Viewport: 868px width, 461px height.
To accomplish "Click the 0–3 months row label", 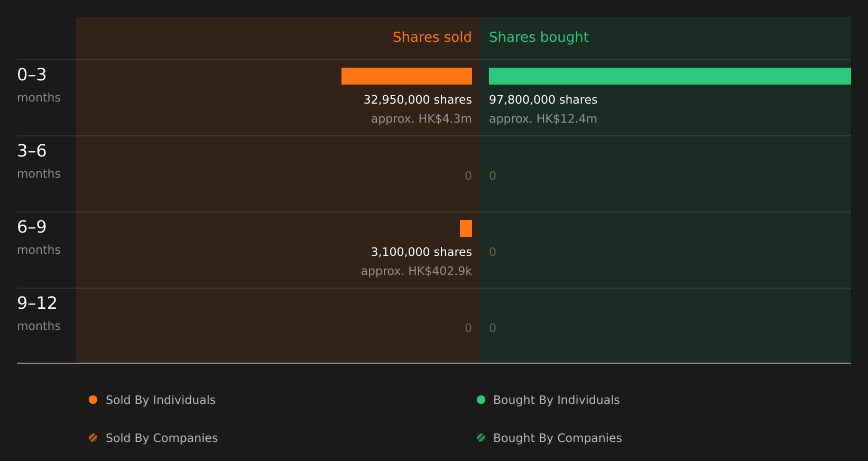I will click(x=39, y=85).
